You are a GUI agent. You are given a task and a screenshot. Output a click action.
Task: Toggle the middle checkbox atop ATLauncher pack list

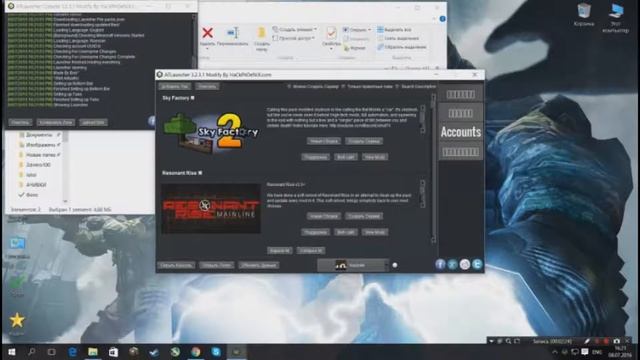pyautogui.click(x=343, y=87)
